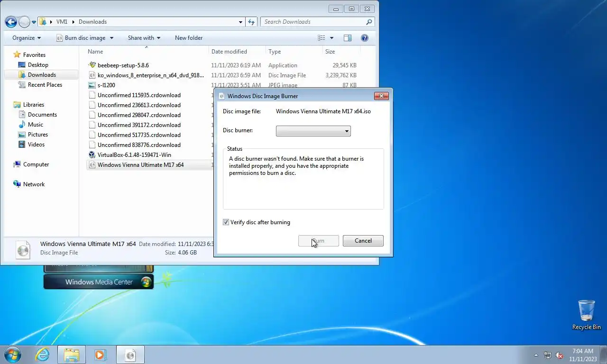Click the Explorer Forward arrow button
This screenshot has height=364, width=607.
[x=24, y=22]
